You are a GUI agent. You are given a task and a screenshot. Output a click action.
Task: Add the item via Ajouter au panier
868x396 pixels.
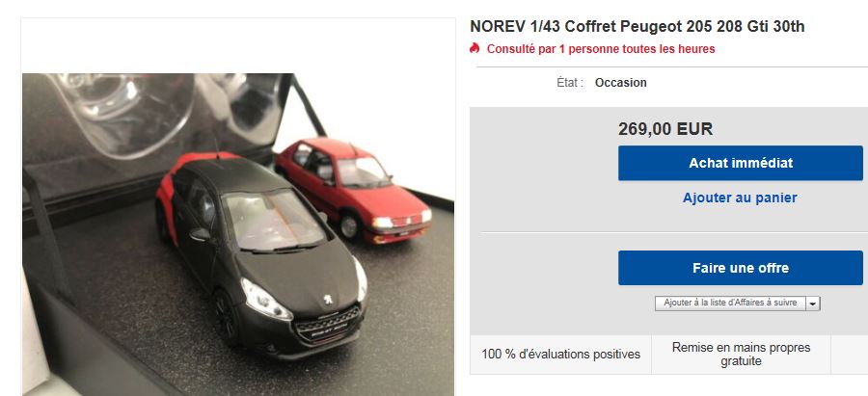click(740, 198)
